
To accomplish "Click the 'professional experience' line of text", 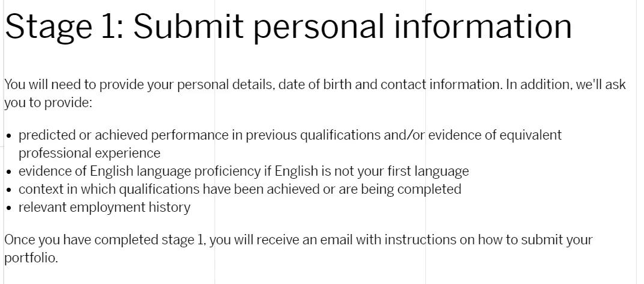I will [90, 153].
